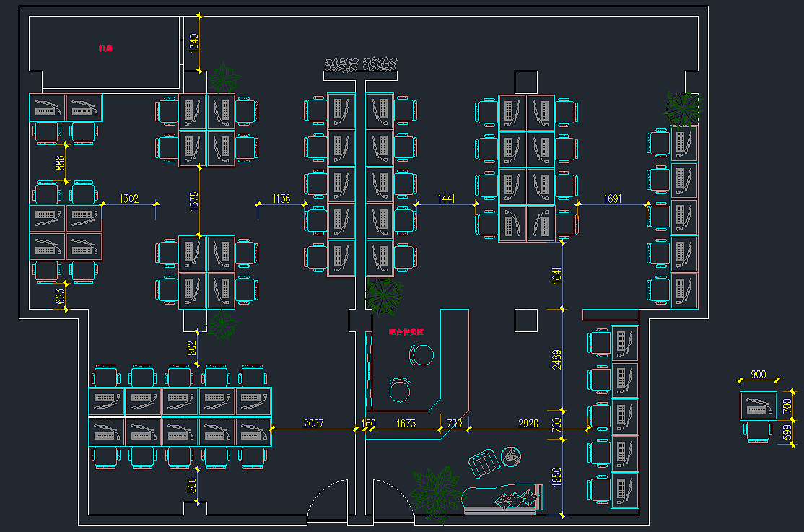Select the red 吧台售卖区 bar label
Viewport: 804px width, 532px height.
(406, 332)
